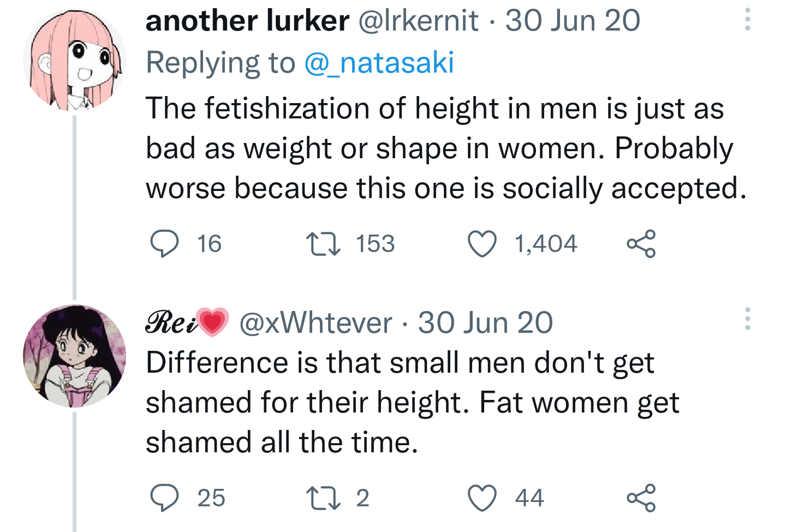786x532 pixels.
Task: Like Rei's tweet with 44 likes
Action: [483, 498]
